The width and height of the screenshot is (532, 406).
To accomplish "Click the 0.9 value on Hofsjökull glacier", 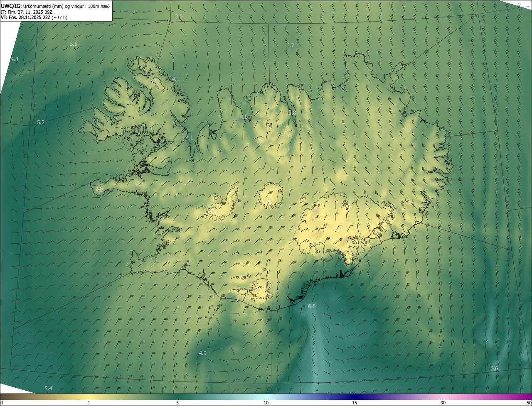I will tap(267, 199).
